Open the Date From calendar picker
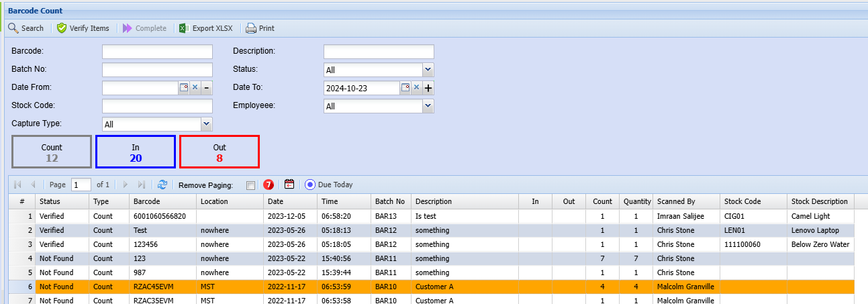The height and width of the screenshot is (304, 868). 183,88
